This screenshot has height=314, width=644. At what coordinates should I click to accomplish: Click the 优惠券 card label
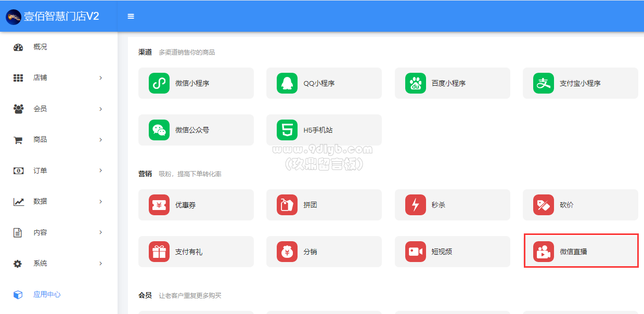click(185, 205)
